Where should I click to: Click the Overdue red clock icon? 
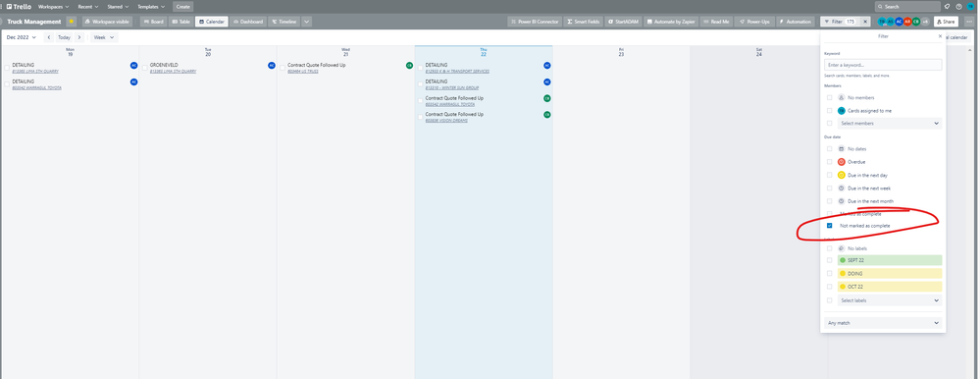[842, 162]
